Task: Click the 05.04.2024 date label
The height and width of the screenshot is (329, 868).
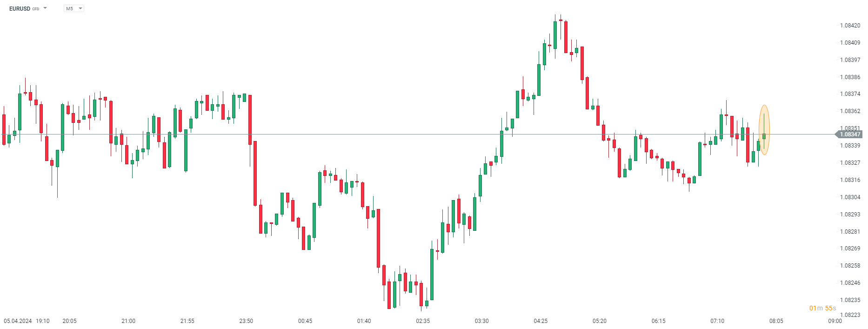Action: [x=18, y=321]
